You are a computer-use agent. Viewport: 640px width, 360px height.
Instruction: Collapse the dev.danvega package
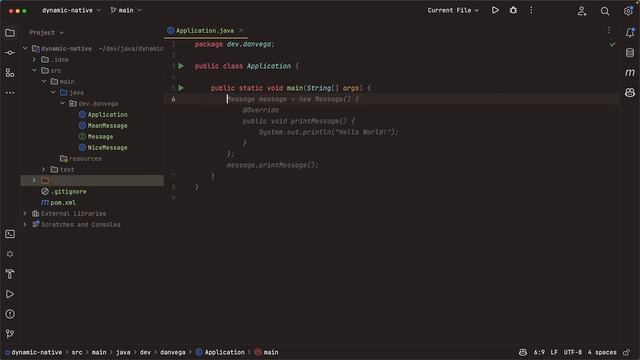pyautogui.click(x=62, y=104)
